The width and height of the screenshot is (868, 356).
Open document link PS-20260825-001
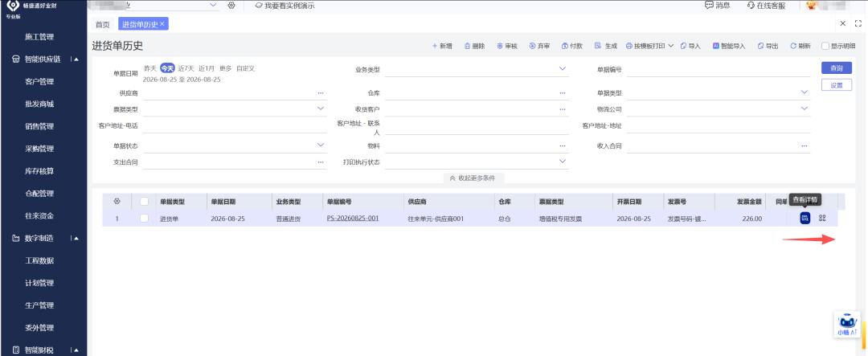[x=353, y=218]
